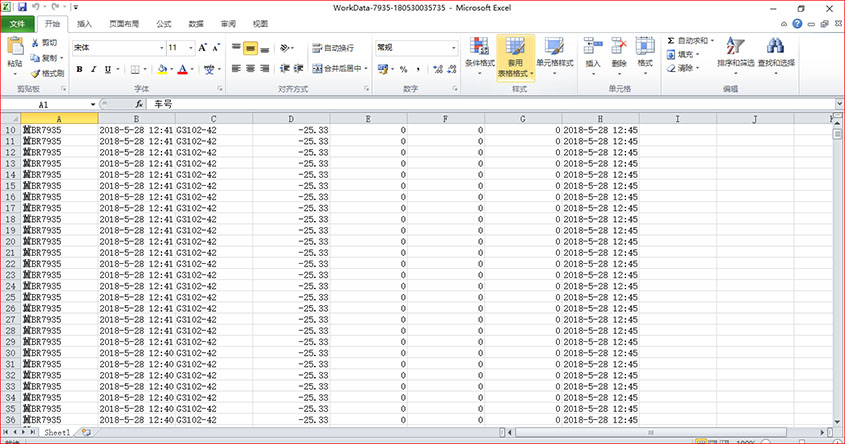Viewport: 845px width, 444px height.
Task: Click the Name Box showing A1
Action: click(x=45, y=104)
